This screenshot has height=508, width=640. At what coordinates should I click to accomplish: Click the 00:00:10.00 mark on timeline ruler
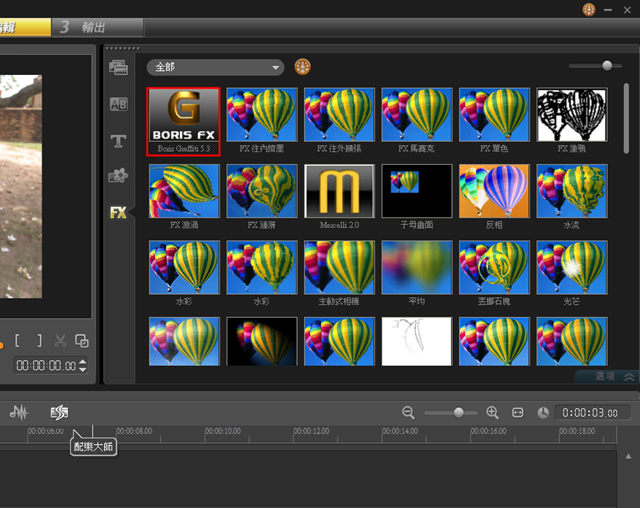click(x=222, y=431)
